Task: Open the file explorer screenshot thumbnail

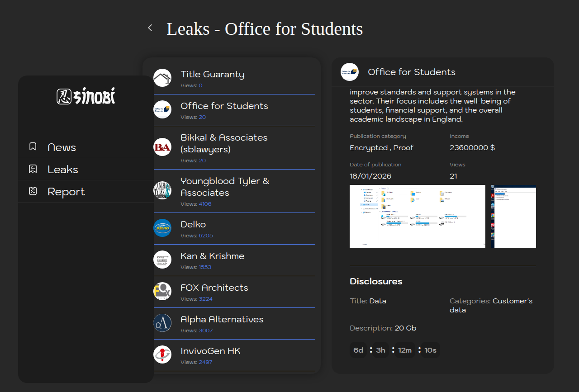Action: coord(417,216)
